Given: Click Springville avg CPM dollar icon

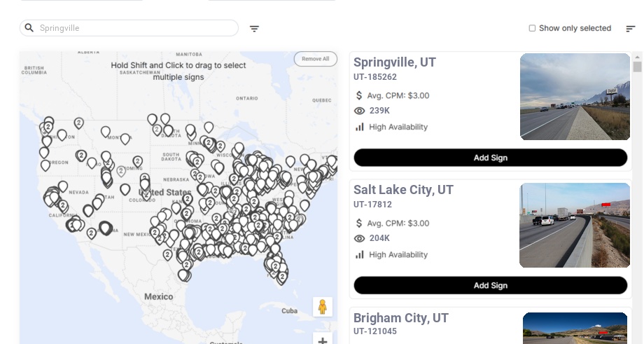Looking at the screenshot, I should coord(360,95).
